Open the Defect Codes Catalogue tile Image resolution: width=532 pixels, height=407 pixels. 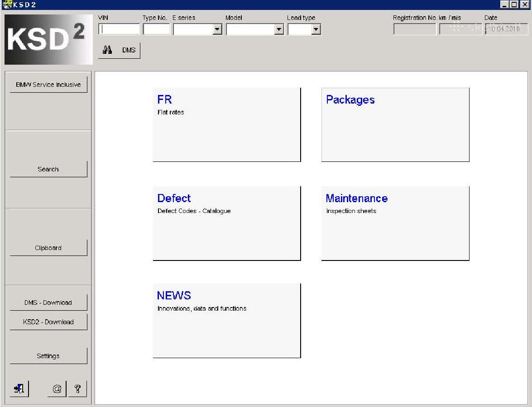(x=227, y=223)
